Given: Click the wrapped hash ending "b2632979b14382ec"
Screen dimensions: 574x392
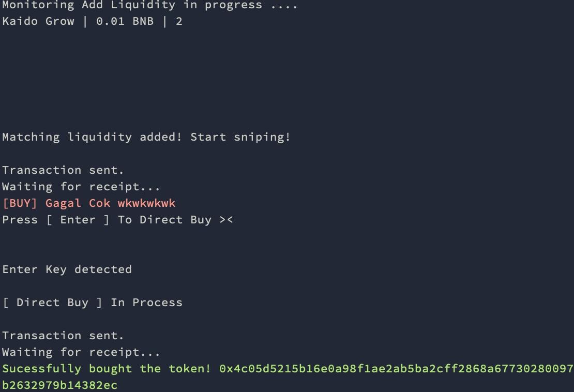Looking at the screenshot, I should 60,385.
